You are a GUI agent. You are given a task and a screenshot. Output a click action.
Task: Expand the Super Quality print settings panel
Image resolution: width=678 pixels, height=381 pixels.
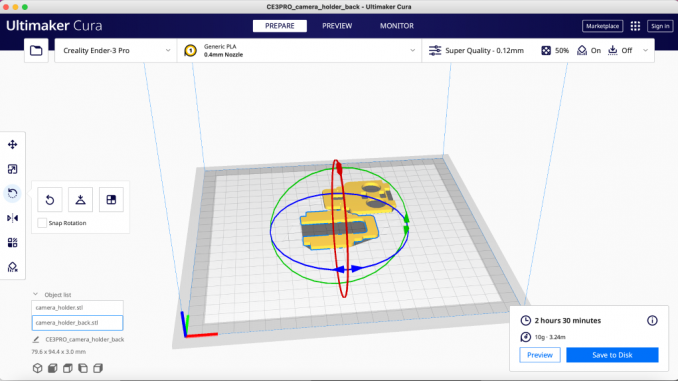[x=538, y=51]
